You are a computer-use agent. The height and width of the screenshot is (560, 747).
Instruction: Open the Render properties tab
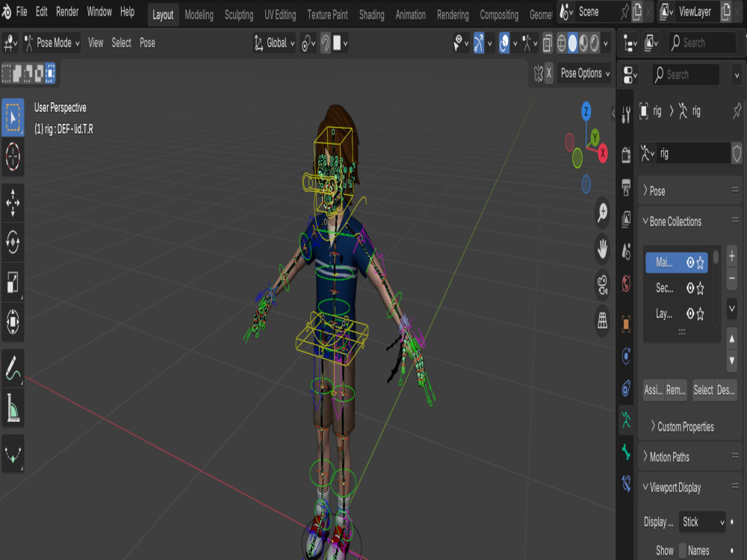(627, 155)
